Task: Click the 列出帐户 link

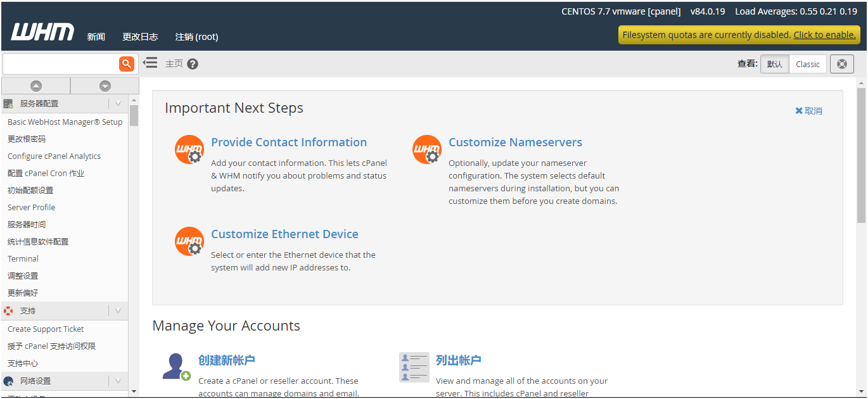Action: (x=459, y=360)
